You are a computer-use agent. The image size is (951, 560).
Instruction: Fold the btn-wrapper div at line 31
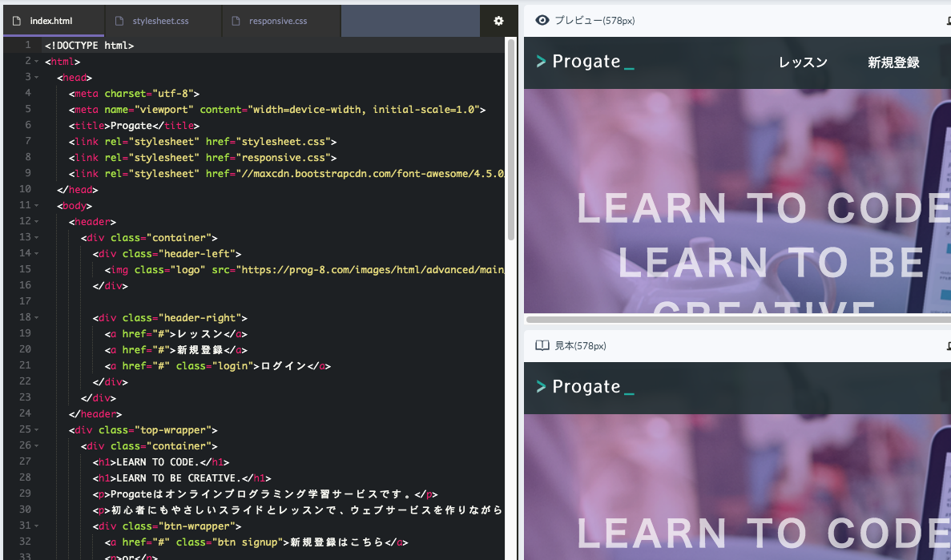pyautogui.click(x=37, y=526)
